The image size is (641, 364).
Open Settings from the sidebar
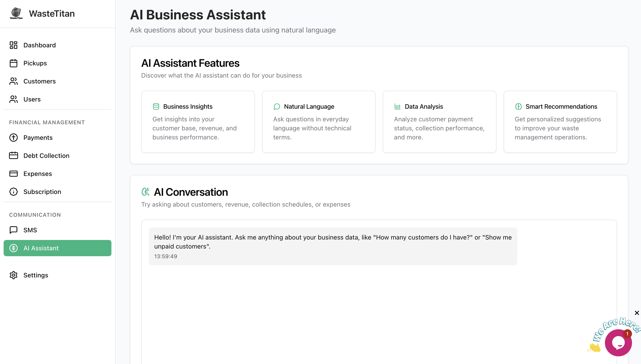(58, 275)
